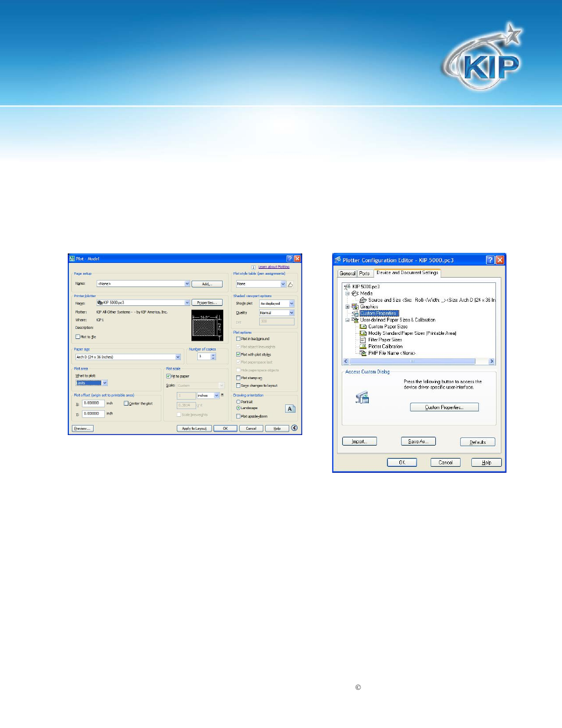Image resolution: width=562 pixels, height=728 pixels.
Task: Toggle Plot with plot styles
Action: pyautogui.click(x=238, y=354)
